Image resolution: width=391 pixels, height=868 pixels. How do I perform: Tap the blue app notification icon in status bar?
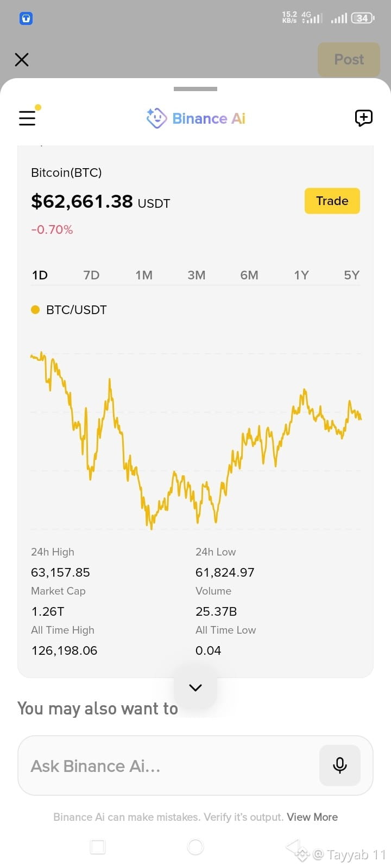pos(26,18)
